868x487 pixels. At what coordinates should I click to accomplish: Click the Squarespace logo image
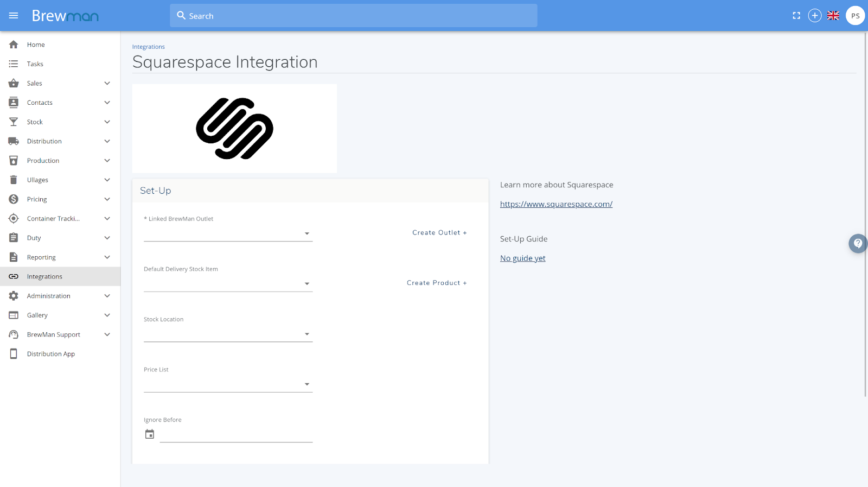234,129
